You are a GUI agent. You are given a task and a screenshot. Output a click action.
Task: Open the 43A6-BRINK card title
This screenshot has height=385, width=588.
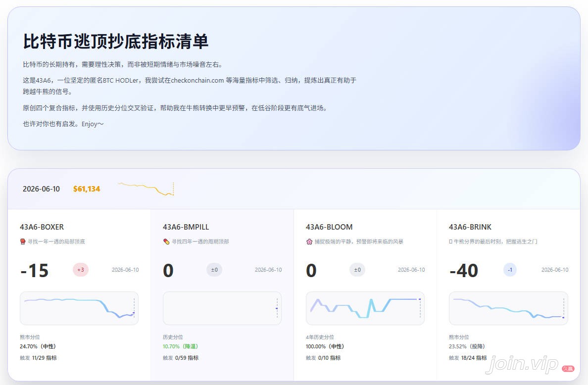(x=470, y=227)
